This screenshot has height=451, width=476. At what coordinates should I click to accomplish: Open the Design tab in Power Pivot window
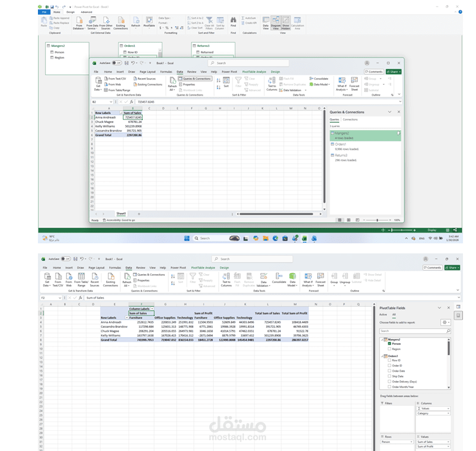[71, 12]
